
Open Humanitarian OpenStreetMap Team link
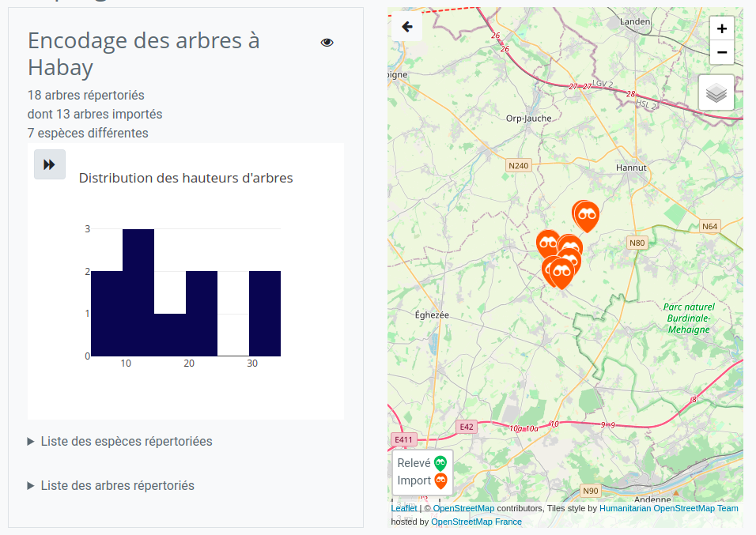[x=669, y=508]
